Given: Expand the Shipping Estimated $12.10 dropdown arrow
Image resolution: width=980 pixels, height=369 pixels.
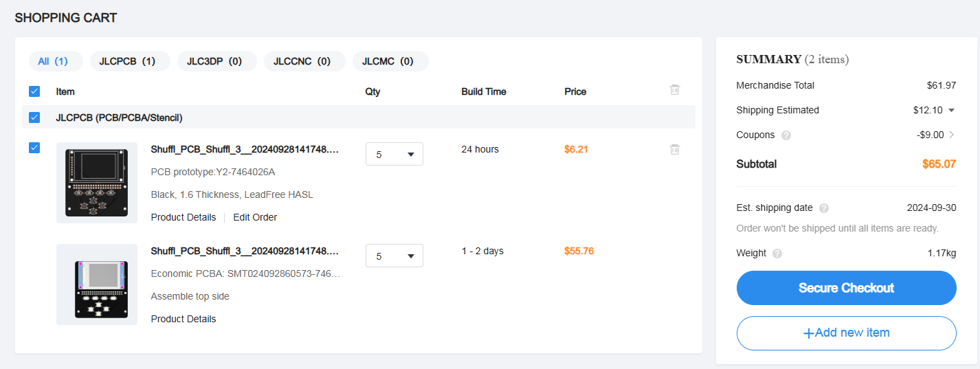Looking at the screenshot, I should click(x=952, y=110).
